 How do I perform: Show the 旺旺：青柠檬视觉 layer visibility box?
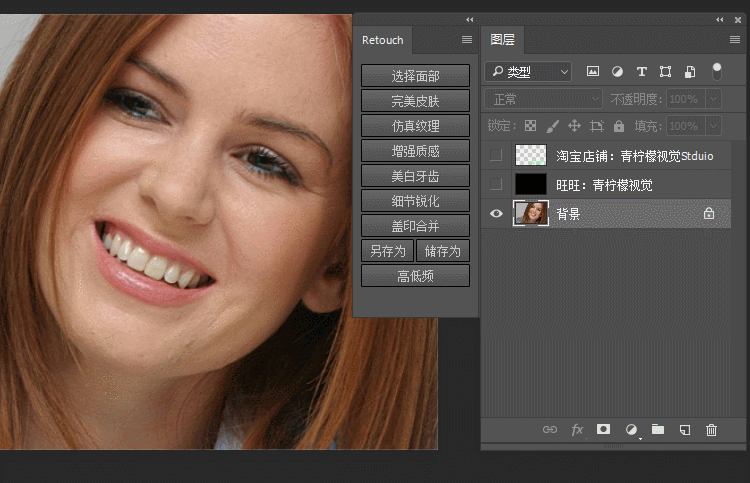(496, 184)
